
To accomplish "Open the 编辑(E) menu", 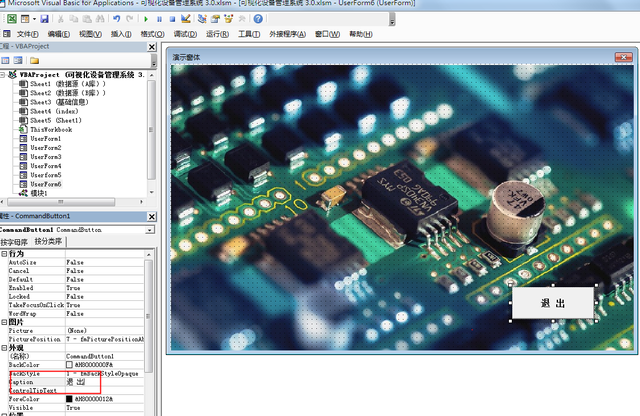I will pyautogui.click(x=58, y=34).
